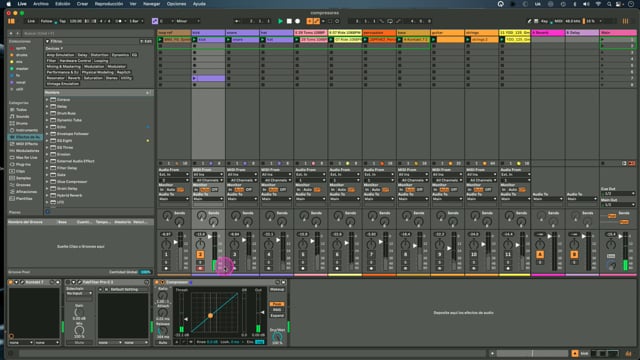The height and width of the screenshot is (360, 640).
Task: Select Expand mode in Compressor
Action: [277, 316]
